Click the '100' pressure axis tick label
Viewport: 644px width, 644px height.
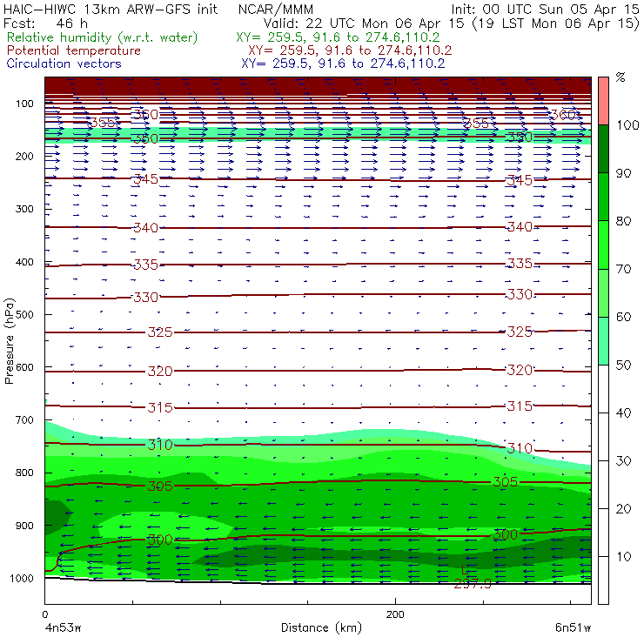click(x=24, y=104)
